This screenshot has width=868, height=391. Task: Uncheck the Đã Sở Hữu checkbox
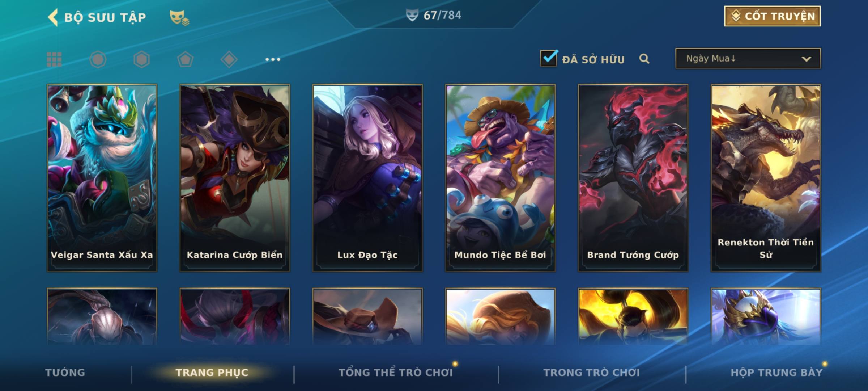click(549, 58)
